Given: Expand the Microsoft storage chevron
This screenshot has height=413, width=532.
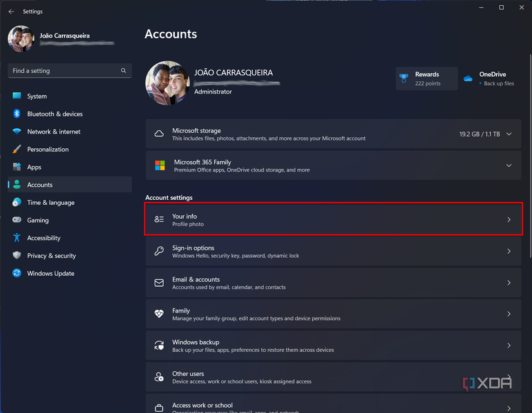Looking at the screenshot, I should pos(509,134).
